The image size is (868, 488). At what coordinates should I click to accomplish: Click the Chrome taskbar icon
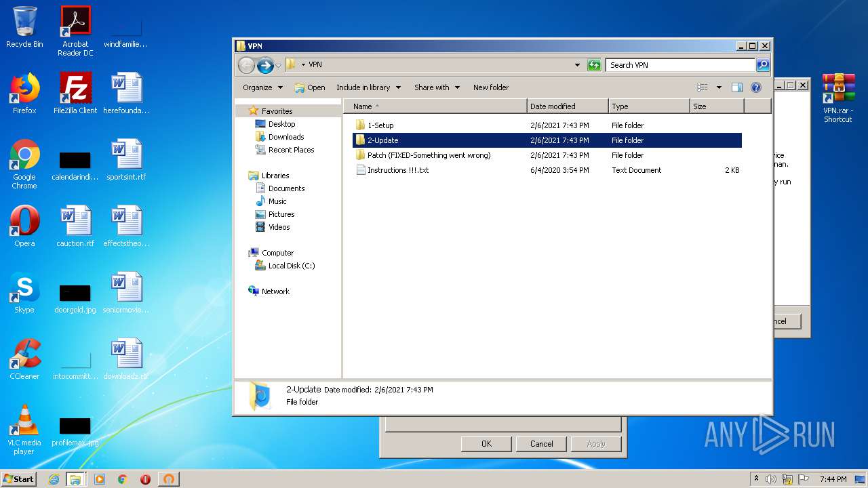pos(123,479)
